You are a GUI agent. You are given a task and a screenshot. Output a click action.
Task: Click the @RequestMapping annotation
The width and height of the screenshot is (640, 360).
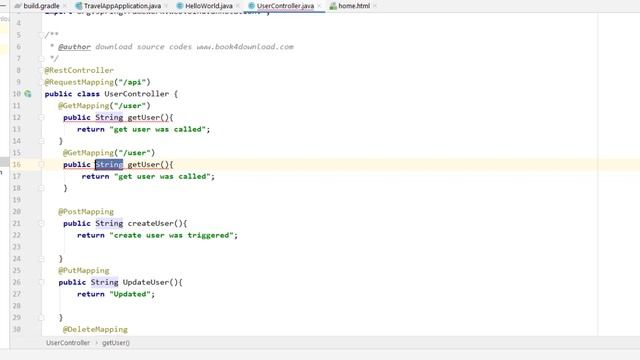(x=79, y=82)
